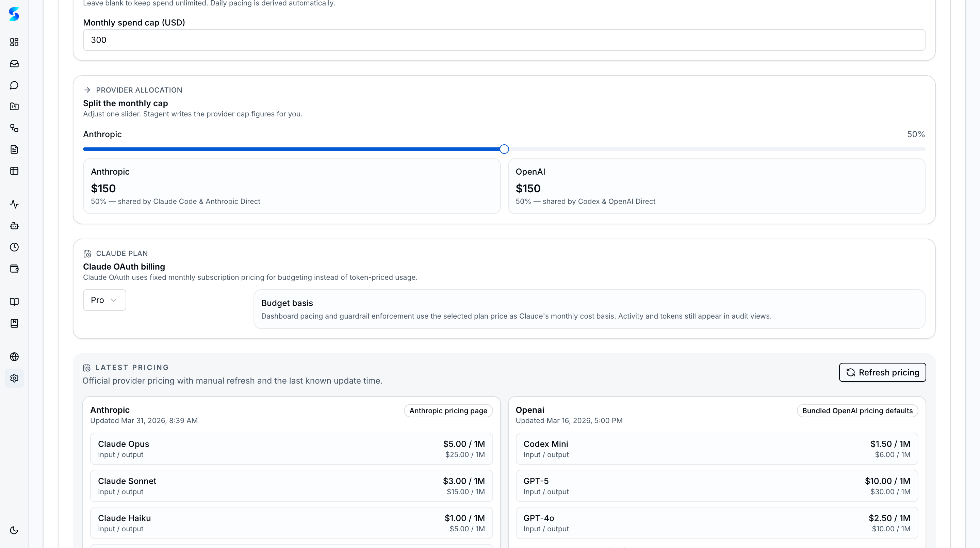Open the globe network section
Screen dimensions: 980x548
(x=14, y=357)
